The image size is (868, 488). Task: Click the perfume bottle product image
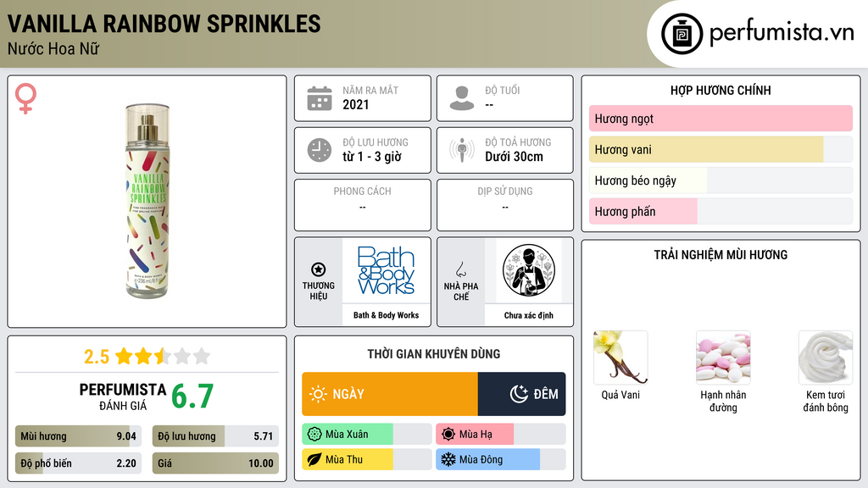pos(147,202)
